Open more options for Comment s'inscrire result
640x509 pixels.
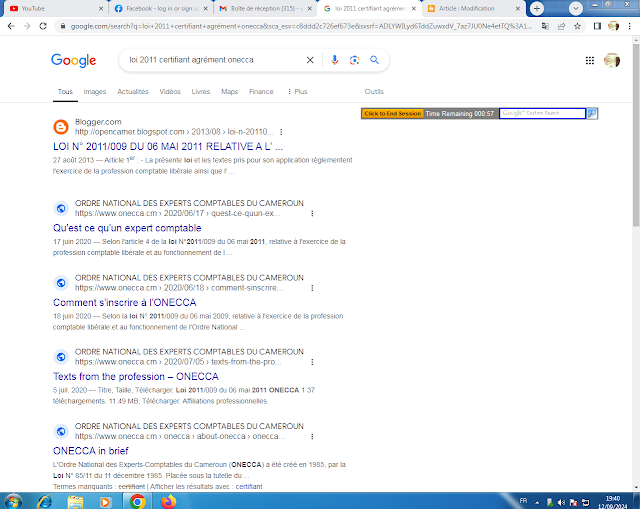(x=312, y=288)
